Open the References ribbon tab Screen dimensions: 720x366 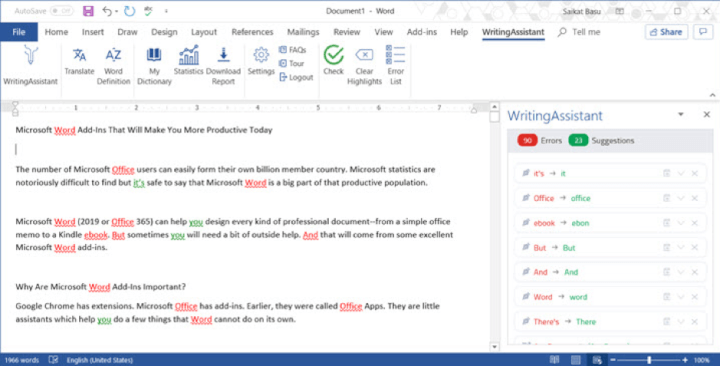point(252,32)
